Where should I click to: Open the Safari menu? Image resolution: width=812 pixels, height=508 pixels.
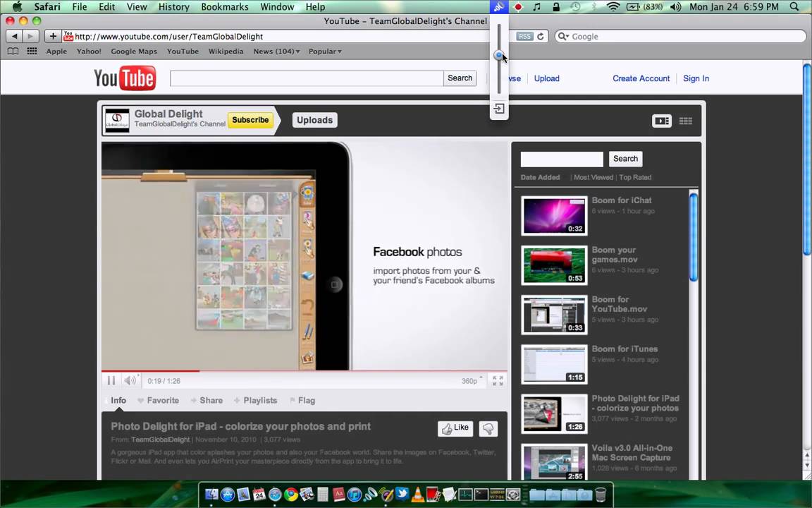[47, 7]
